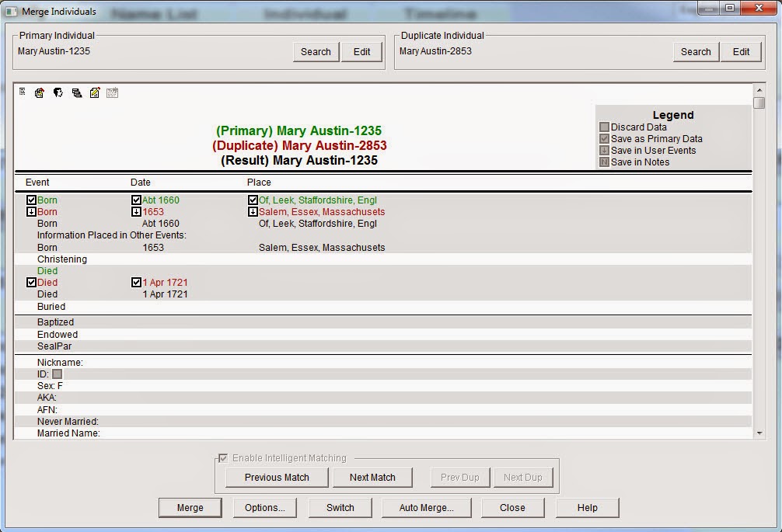
Task: Click the green (Primary) Mary Austin-1235 heading
Action: pyautogui.click(x=298, y=130)
